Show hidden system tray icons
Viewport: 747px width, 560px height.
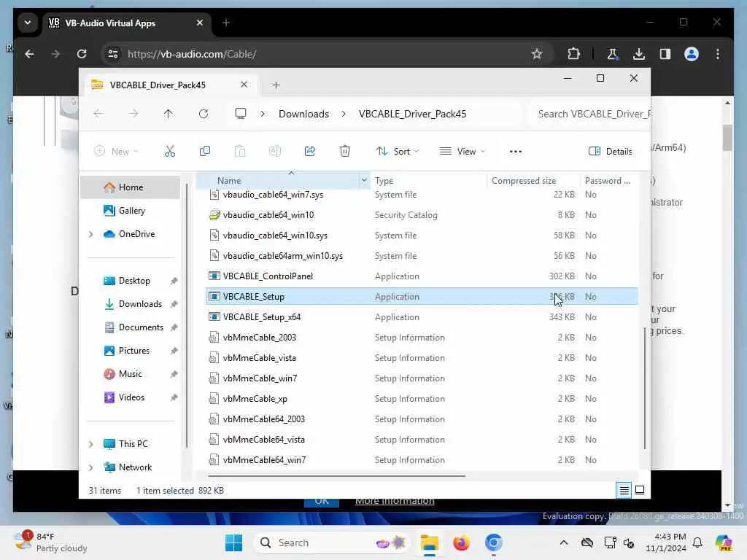564,542
